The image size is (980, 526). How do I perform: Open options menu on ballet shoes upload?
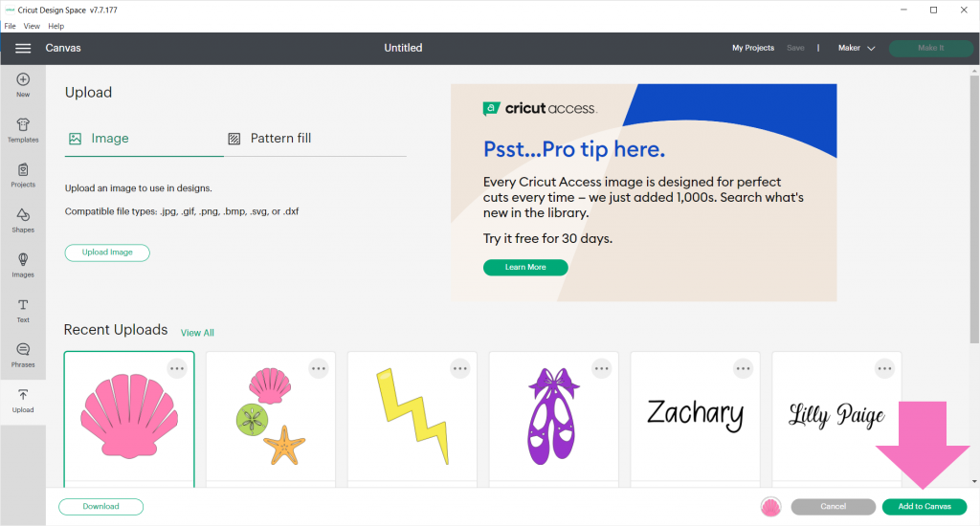[x=602, y=368]
